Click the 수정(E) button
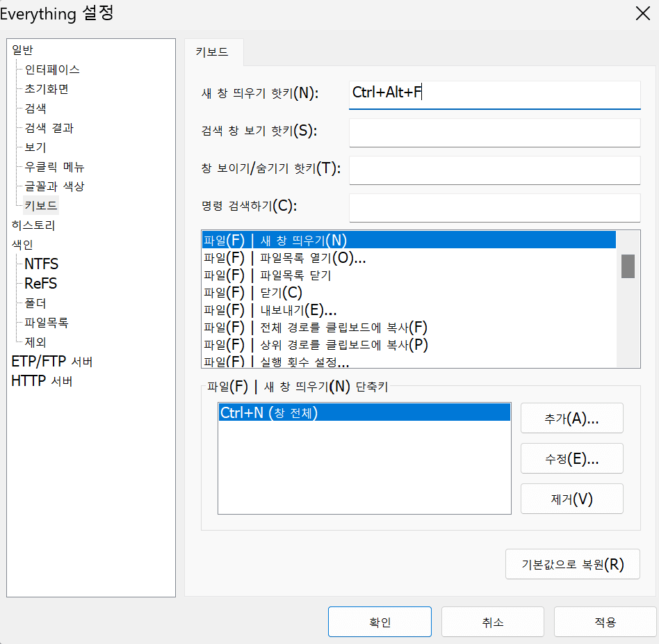This screenshot has height=644, width=659. click(x=571, y=458)
